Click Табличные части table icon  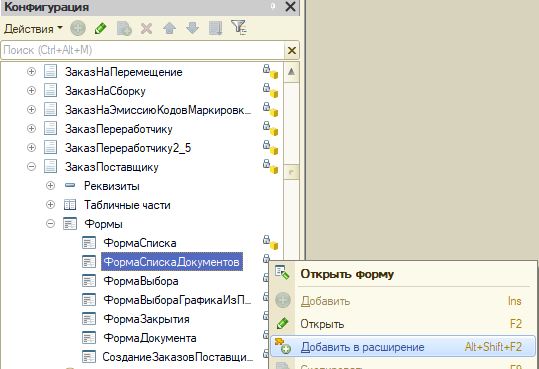[x=70, y=205]
